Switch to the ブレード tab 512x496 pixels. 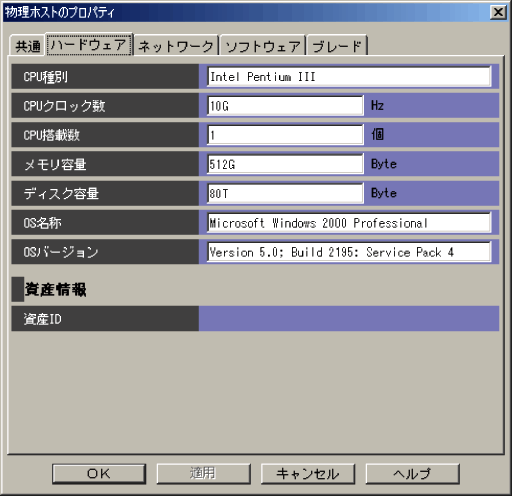point(337,45)
